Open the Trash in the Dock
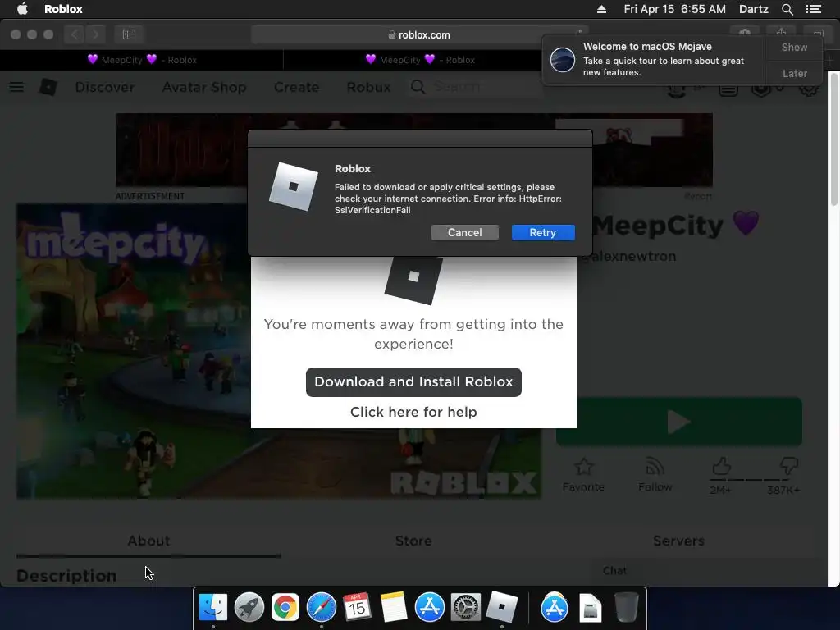 (626, 608)
